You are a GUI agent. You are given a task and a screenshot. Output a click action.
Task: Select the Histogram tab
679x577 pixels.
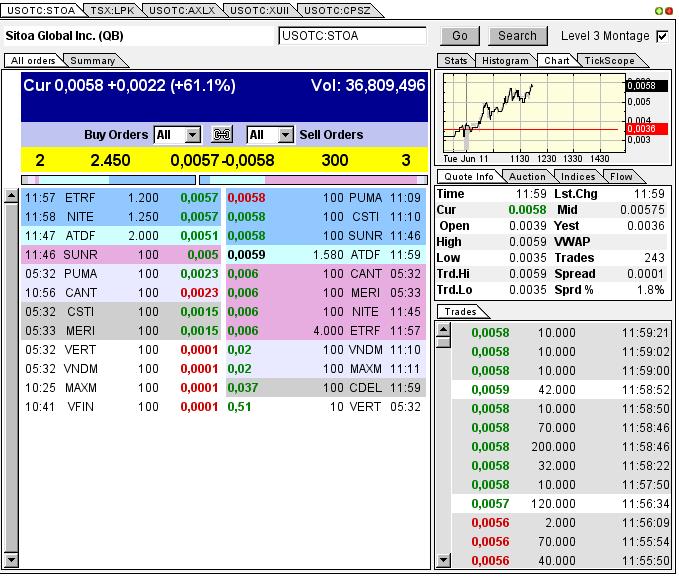[x=505, y=61]
